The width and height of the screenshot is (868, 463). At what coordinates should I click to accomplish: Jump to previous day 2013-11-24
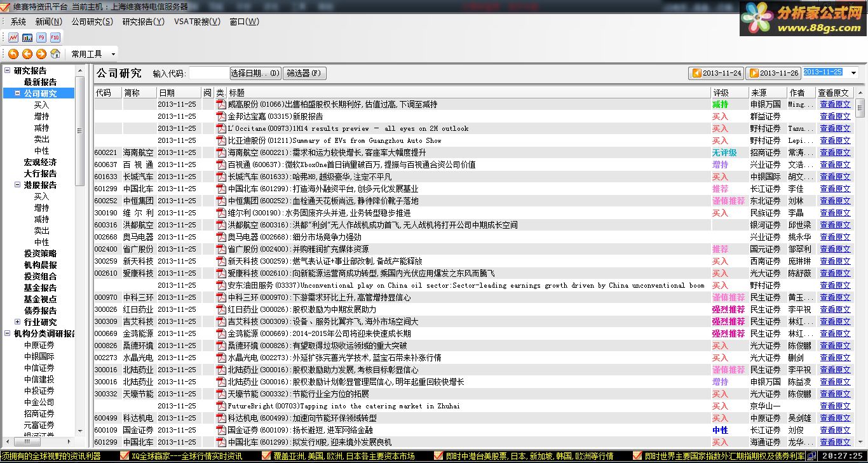tap(716, 73)
